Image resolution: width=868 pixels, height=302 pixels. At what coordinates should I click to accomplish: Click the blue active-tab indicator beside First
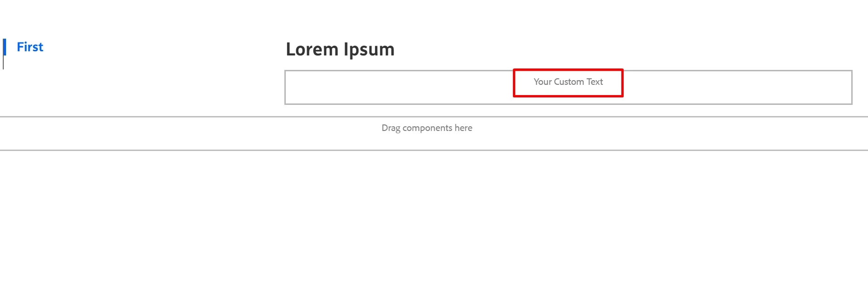click(x=5, y=47)
